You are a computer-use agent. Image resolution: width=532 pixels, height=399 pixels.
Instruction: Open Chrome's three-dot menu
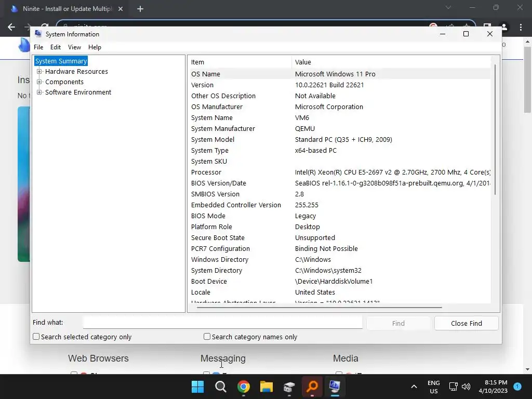point(521,27)
